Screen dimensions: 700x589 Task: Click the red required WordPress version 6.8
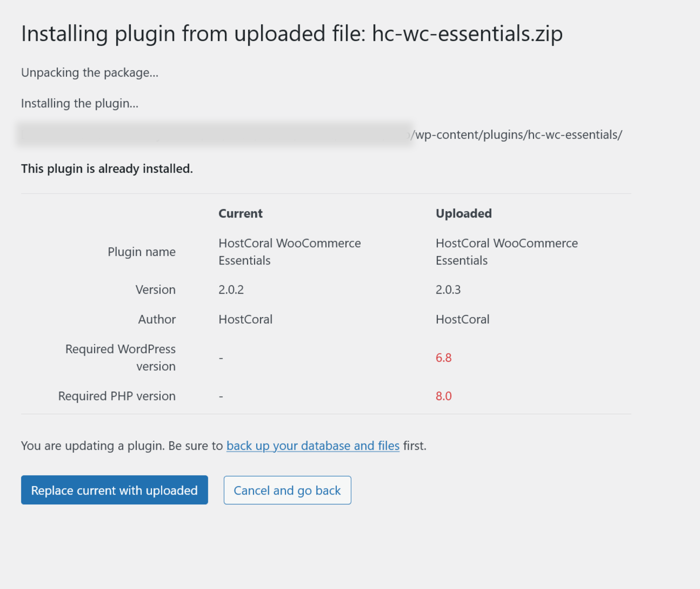444,358
